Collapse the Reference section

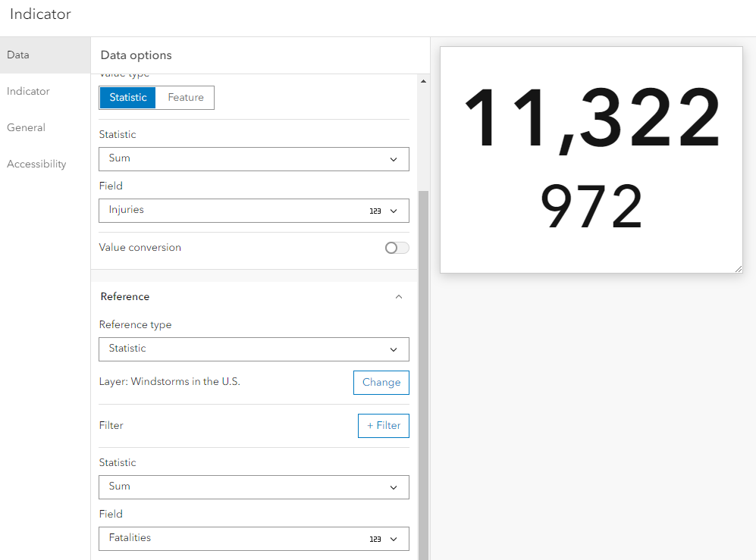point(399,296)
